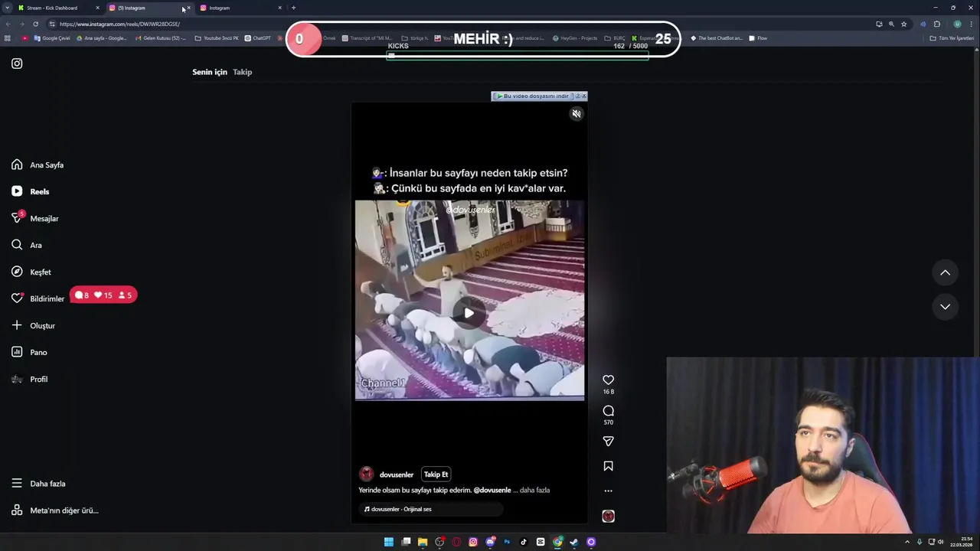Go to next reel with down arrow
This screenshot has height=551, width=980.
(945, 307)
